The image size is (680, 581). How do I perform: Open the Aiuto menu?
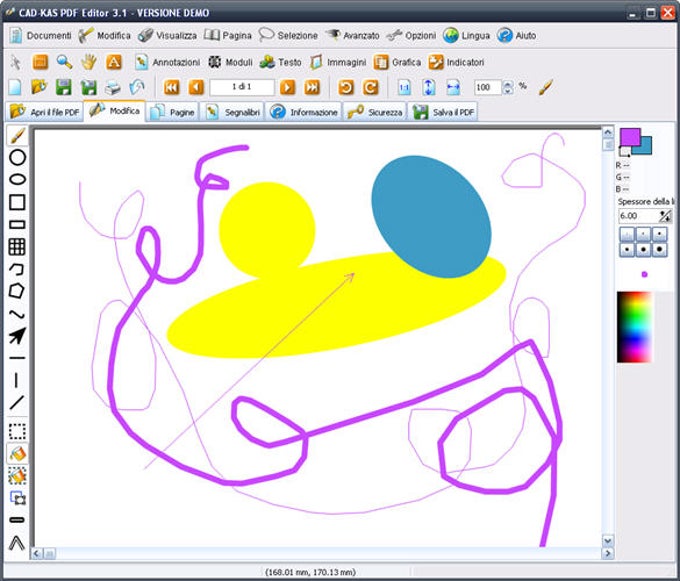pyautogui.click(x=517, y=36)
